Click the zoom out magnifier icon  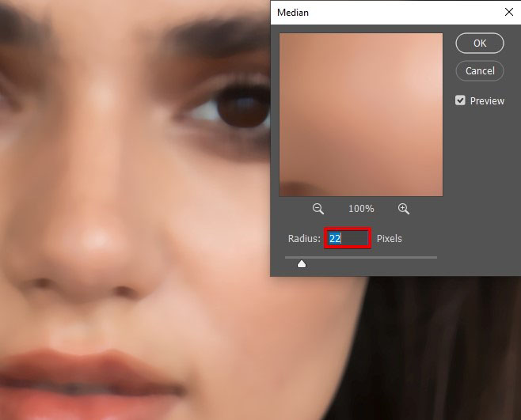318,209
